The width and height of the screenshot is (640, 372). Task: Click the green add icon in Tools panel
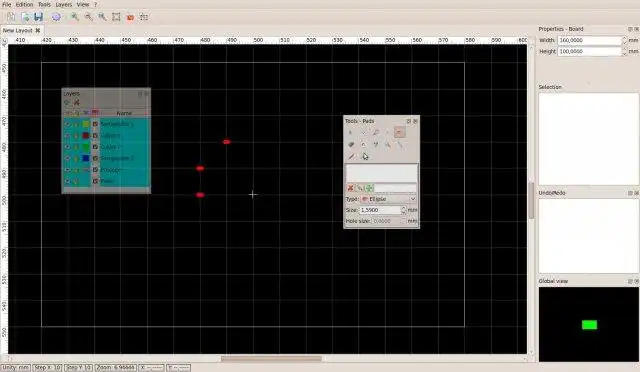[369, 188]
